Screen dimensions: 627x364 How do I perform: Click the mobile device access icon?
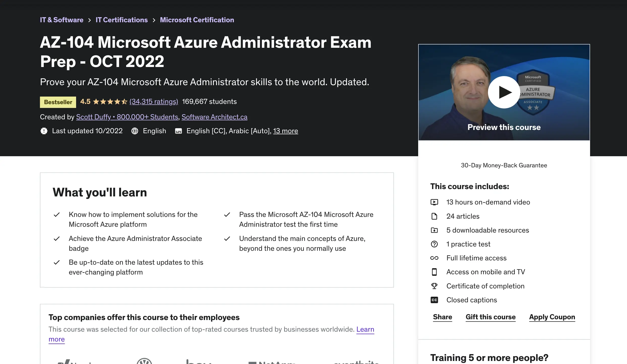coord(434,272)
